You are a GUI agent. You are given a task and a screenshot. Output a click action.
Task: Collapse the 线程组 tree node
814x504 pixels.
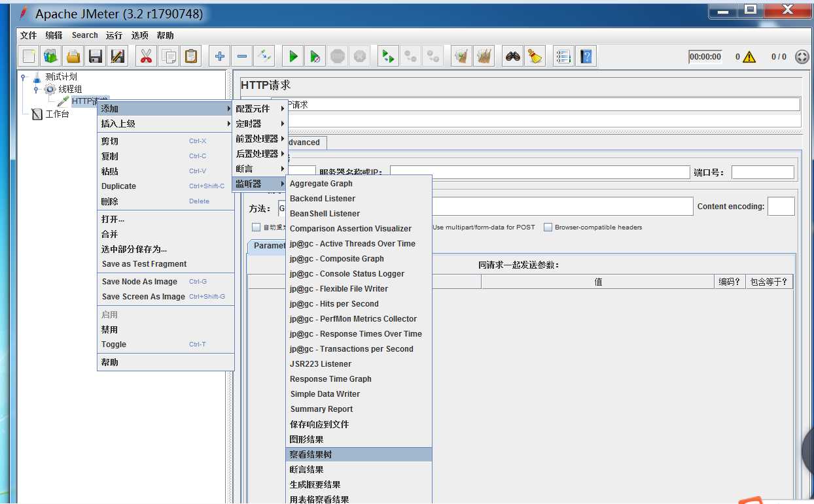coord(35,89)
